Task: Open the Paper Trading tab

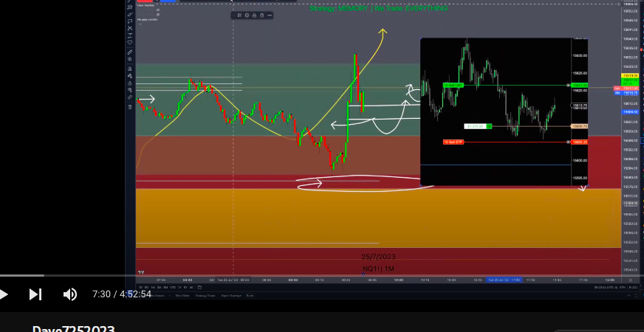Action: click(231, 295)
